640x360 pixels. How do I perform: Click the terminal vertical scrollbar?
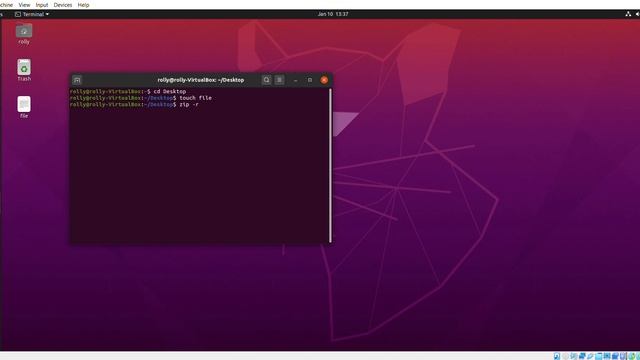(330, 165)
